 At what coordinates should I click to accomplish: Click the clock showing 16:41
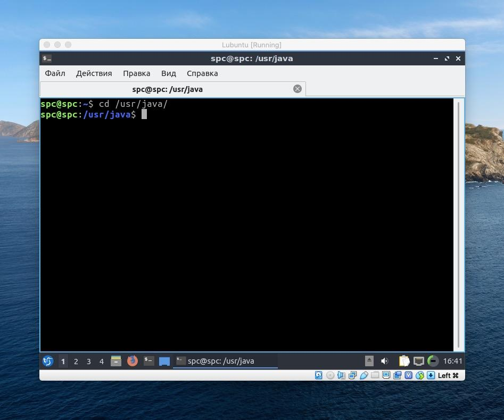453,361
